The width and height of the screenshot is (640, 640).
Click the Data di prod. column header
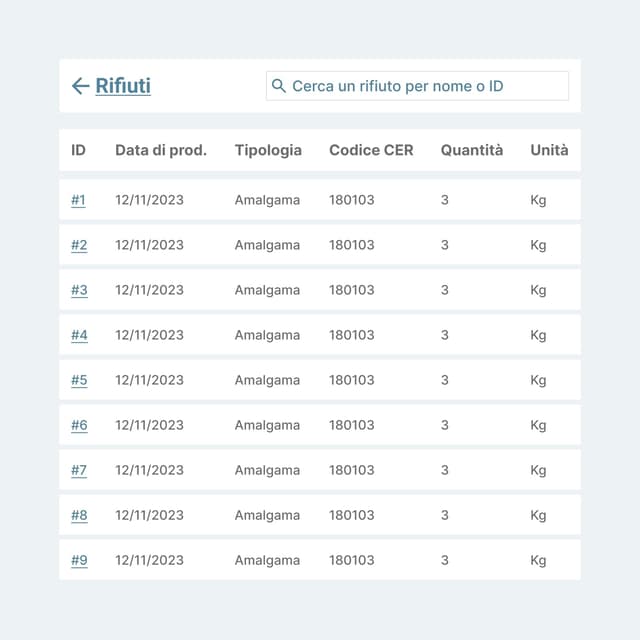(x=161, y=150)
